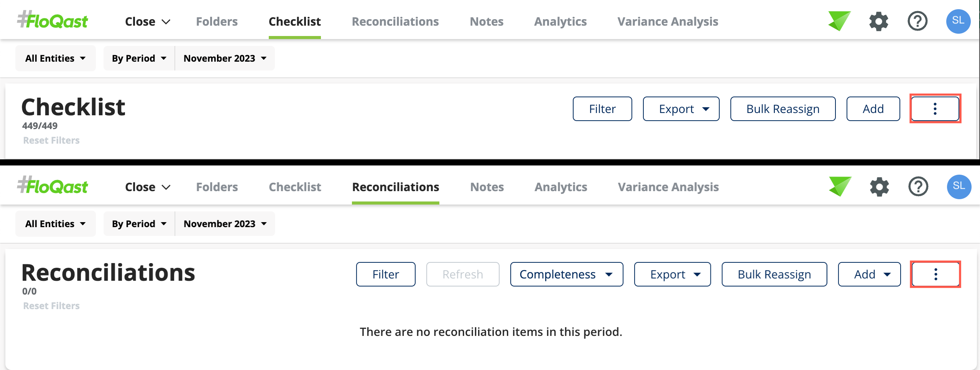Click Filter button in Checklist panel

click(602, 109)
